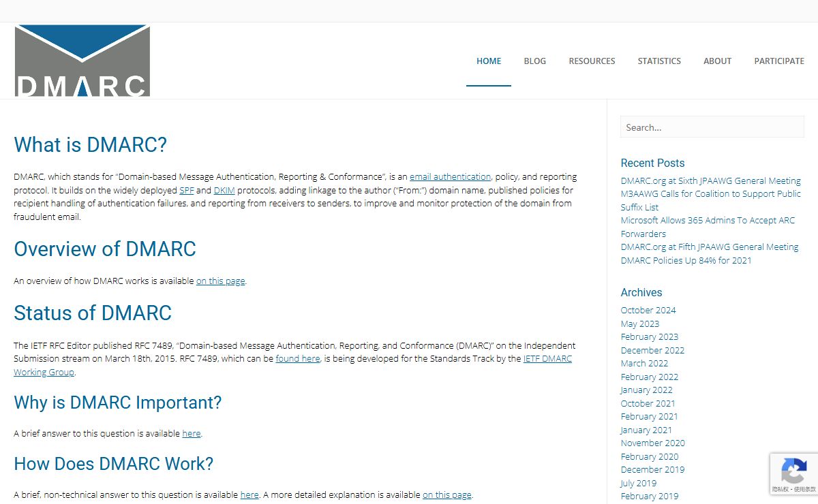Open the BLOG menu item

pos(535,61)
